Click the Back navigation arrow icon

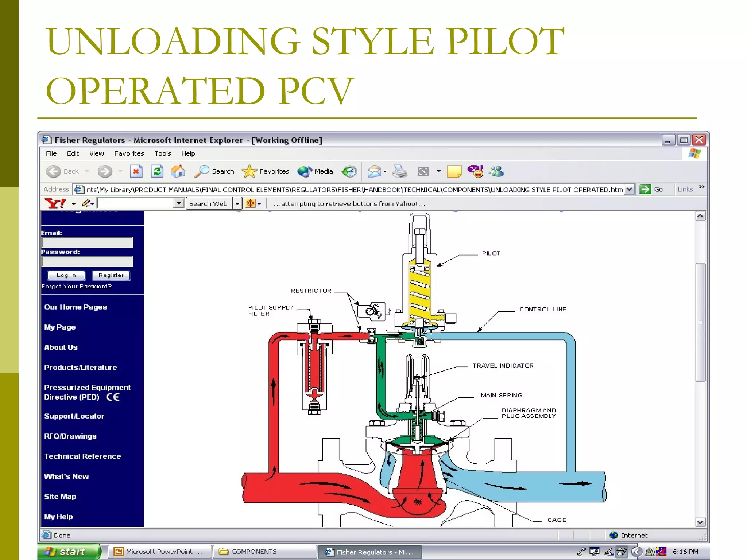pyautogui.click(x=54, y=171)
